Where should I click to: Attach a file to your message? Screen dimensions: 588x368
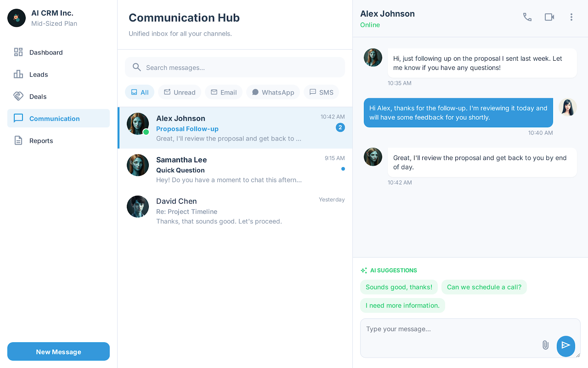coord(545,346)
